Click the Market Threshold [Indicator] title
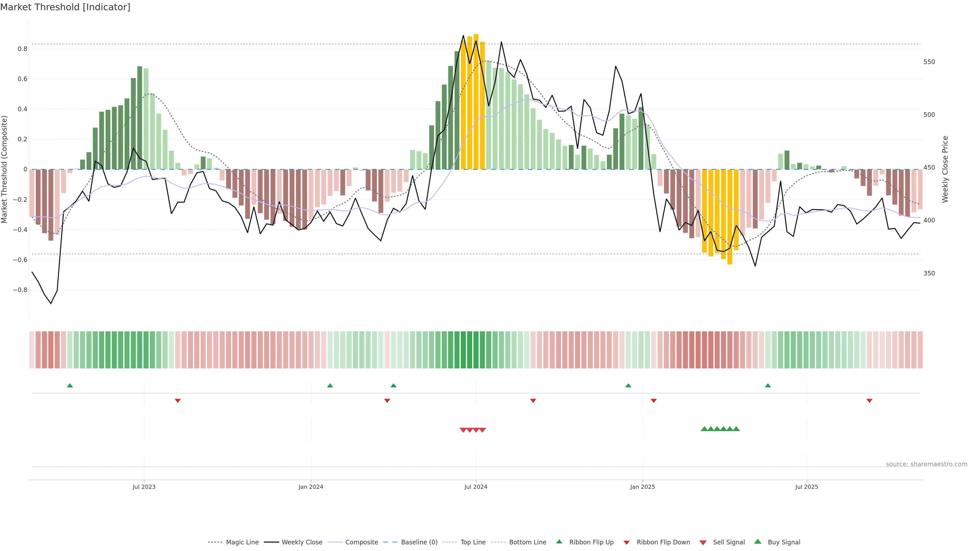Image resolution: width=980 pixels, height=551 pixels. coord(65,7)
